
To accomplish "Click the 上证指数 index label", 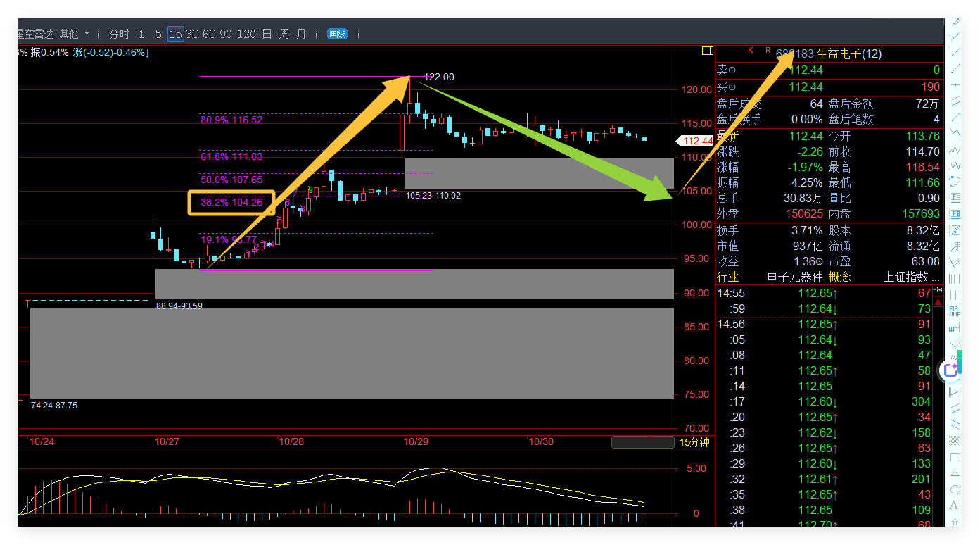I will pyautogui.click(x=906, y=277).
